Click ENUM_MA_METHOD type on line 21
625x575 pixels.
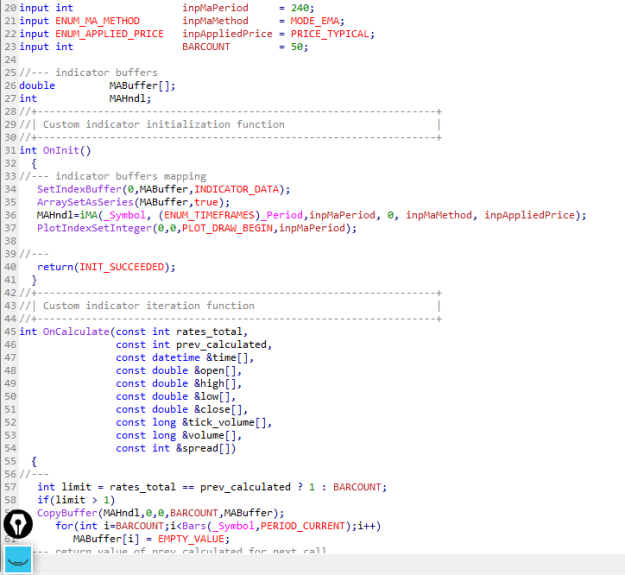click(x=97, y=21)
